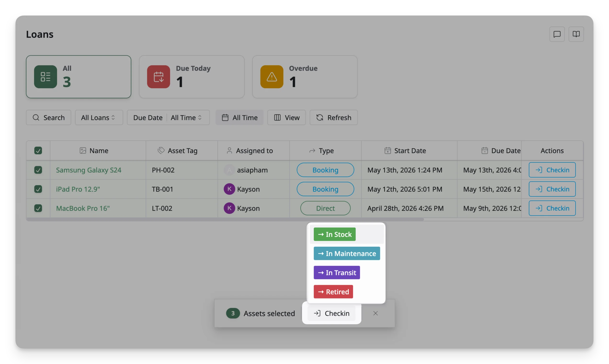Viewport: 609px width, 364px height.
Task: Click the Assets selected label
Action: click(269, 313)
